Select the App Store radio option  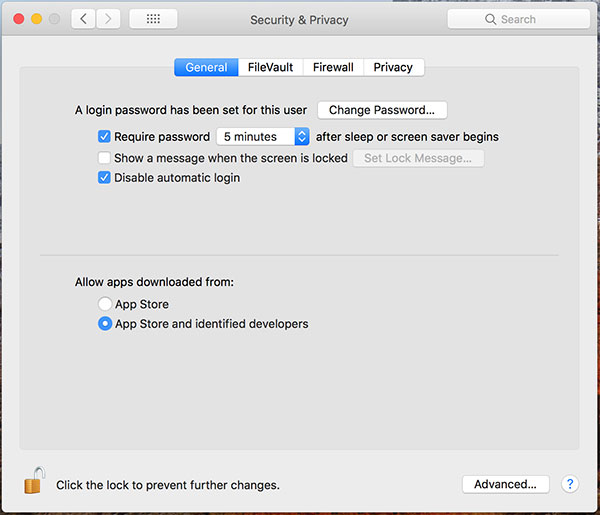coord(105,304)
